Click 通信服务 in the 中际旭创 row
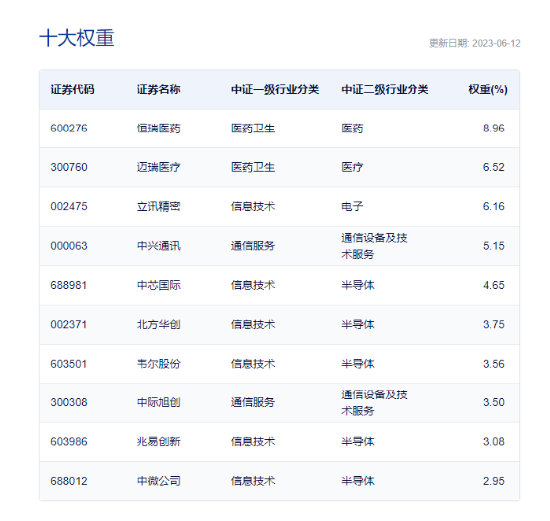Image resolution: width=550 pixels, height=521 pixels. (x=253, y=402)
